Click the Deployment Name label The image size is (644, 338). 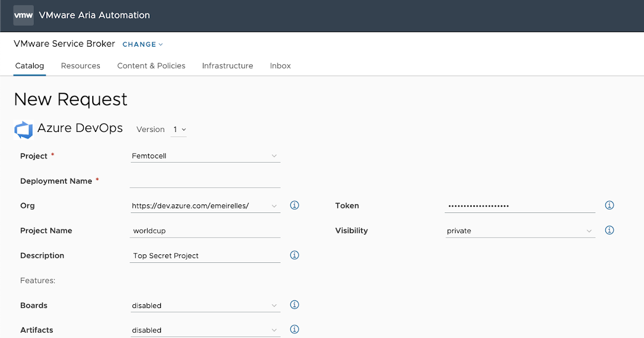tap(56, 181)
